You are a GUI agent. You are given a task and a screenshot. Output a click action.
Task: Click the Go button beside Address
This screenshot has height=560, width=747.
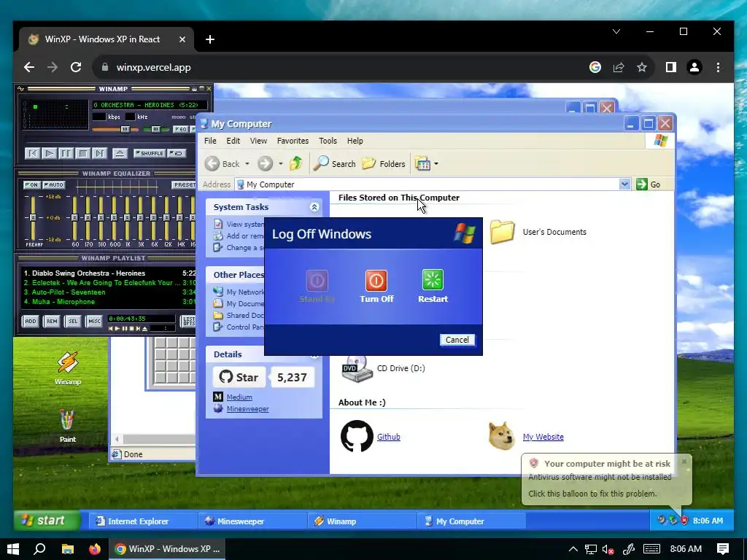(649, 184)
